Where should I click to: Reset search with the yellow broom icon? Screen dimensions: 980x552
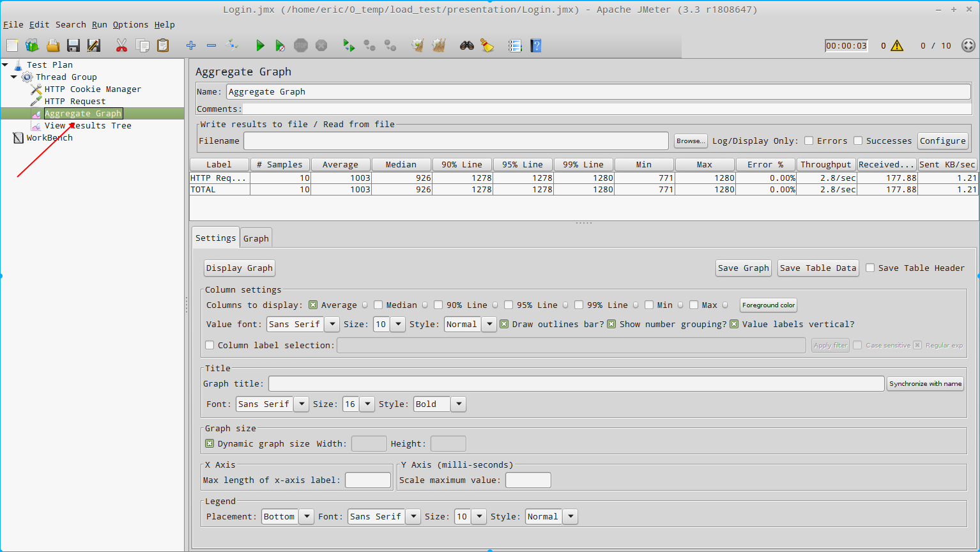click(x=487, y=45)
